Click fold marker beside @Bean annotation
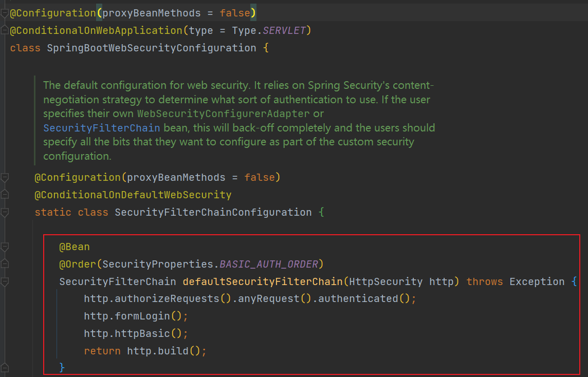The image size is (588, 377). point(5,247)
